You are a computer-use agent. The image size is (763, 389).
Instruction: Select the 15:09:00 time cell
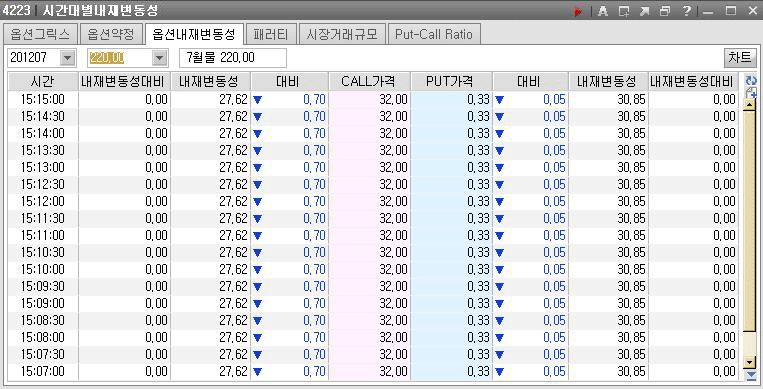click(x=43, y=304)
